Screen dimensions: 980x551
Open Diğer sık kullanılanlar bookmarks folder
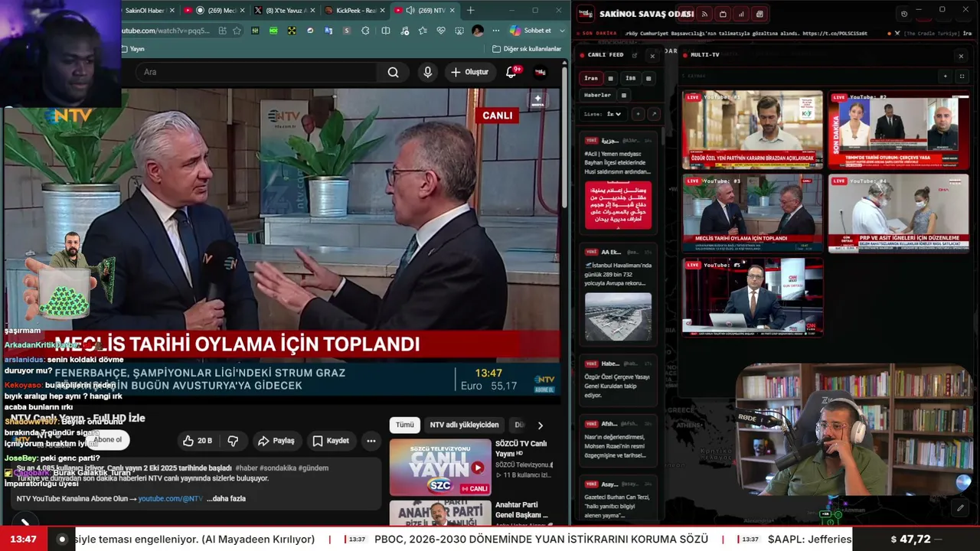[527, 49]
